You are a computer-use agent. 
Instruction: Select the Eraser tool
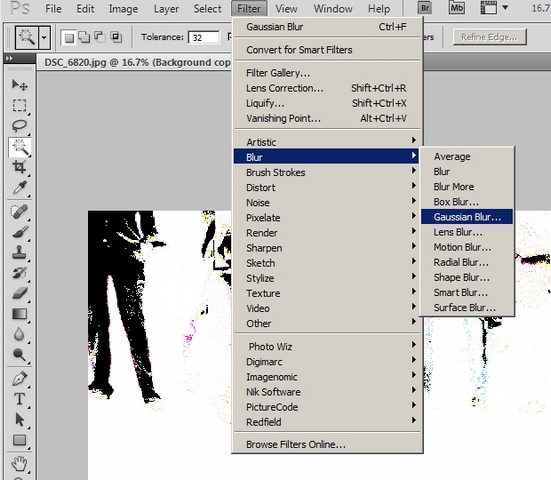click(x=19, y=293)
